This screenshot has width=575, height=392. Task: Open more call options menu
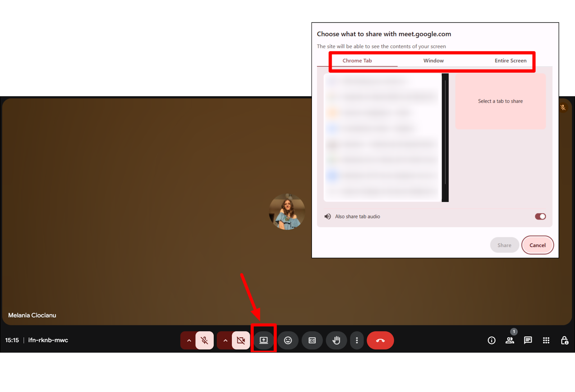click(x=357, y=340)
